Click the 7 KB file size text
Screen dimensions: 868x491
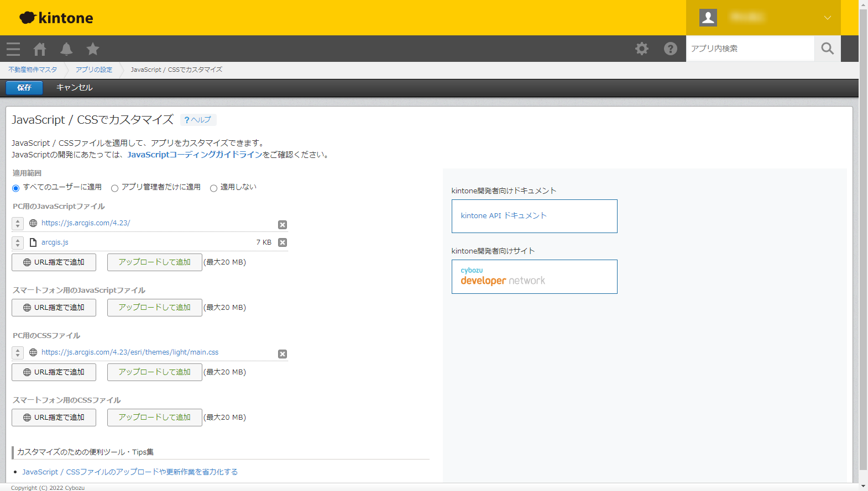(264, 242)
